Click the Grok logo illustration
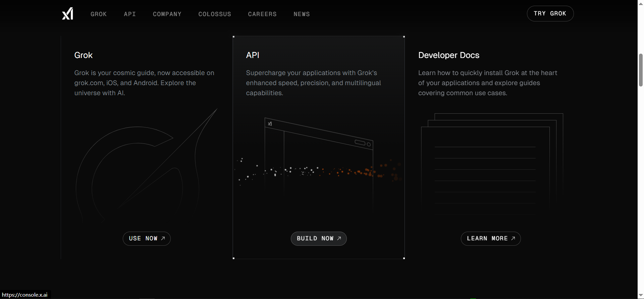Screen dimensions: 644x299 [147, 165]
